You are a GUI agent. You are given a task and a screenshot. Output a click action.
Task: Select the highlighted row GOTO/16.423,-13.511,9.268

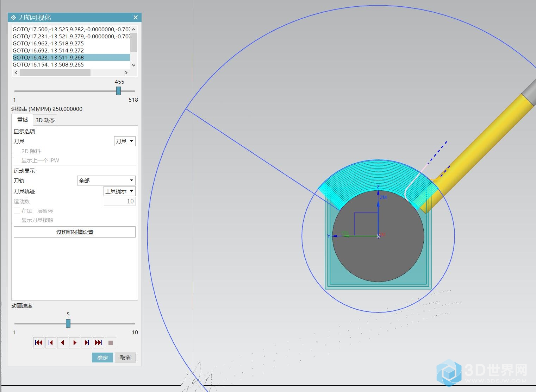click(x=71, y=57)
